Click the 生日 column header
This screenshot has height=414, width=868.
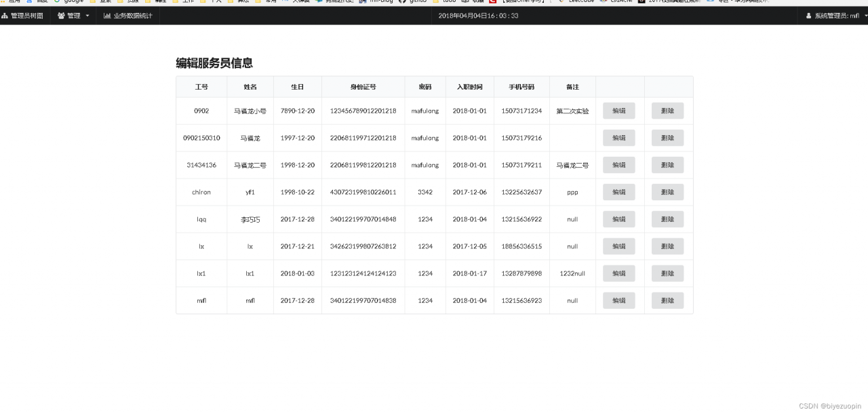pyautogui.click(x=298, y=87)
